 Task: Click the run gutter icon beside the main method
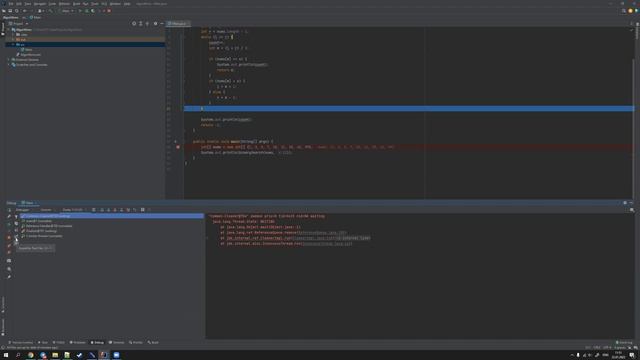pyautogui.click(x=176, y=142)
